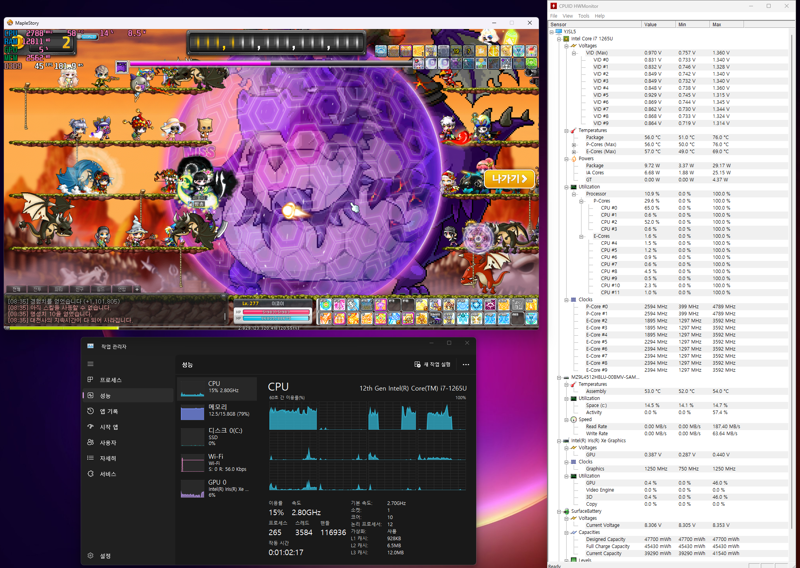Collapse the Intel Iris Xe Graphics node
The width and height of the screenshot is (800, 568).
pos(559,440)
